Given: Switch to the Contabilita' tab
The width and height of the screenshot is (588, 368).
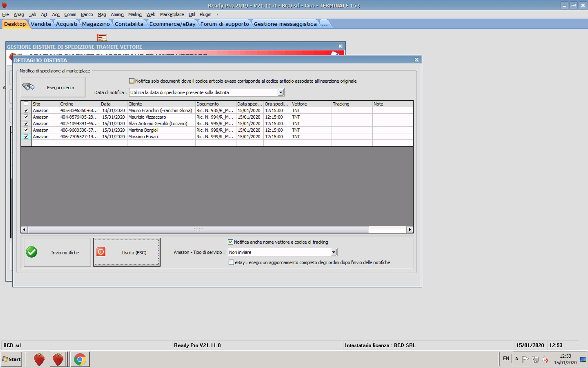Looking at the screenshot, I should [130, 24].
